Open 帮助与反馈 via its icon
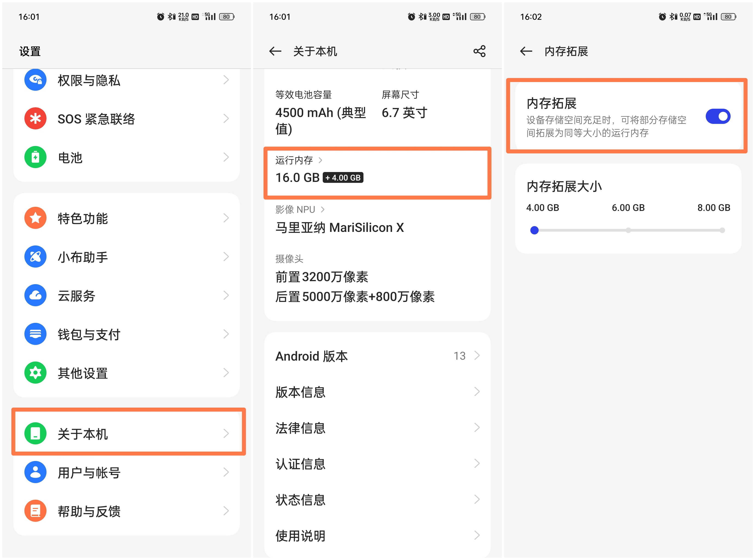Image resolution: width=755 pixels, height=560 pixels. (x=35, y=510)
